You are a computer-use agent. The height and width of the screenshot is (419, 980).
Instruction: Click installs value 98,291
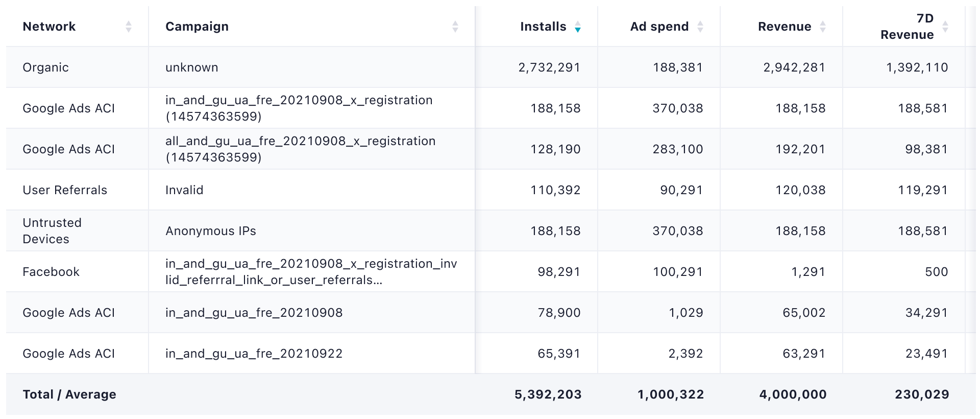point(559,272)
